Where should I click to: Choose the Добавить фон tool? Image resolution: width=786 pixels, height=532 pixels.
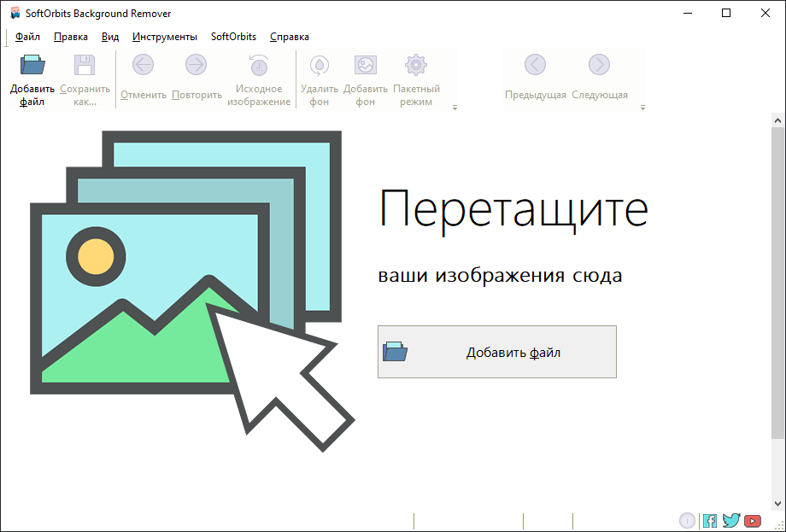pos(366,66)
